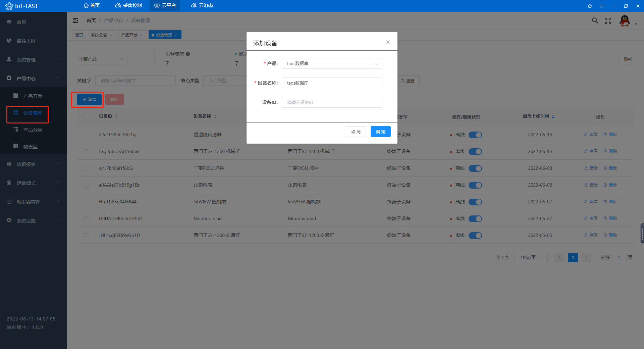Open the penguin user avatar menu
Screen dimensions: 644x349
point(625,21)
